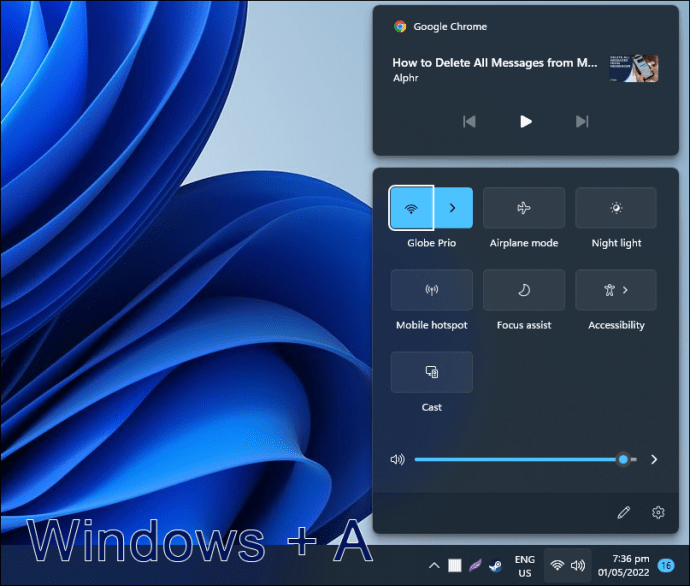The width and height of the screenshot is (690, 586).
Task: Set the volume slider to midpoint
Action: click(525, 460)
